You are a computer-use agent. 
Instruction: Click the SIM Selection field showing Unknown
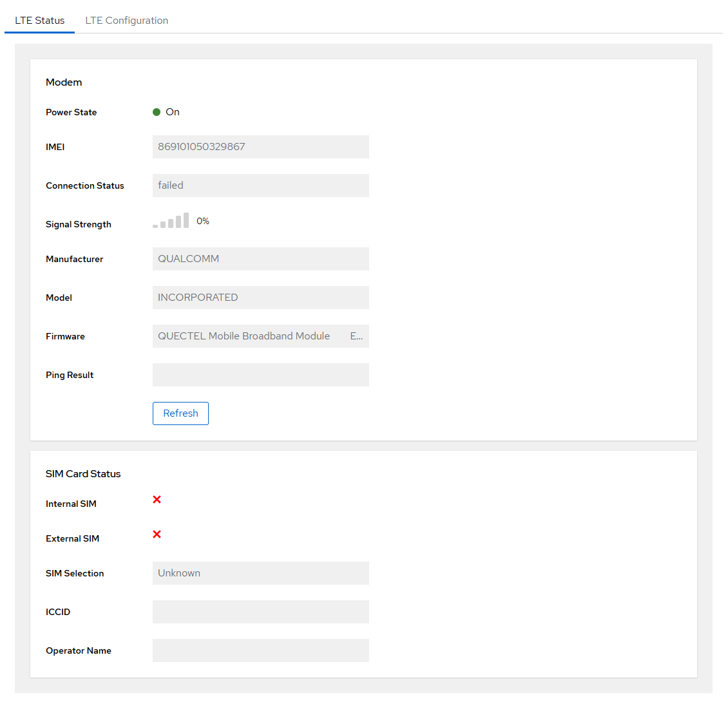click(260, 573)
